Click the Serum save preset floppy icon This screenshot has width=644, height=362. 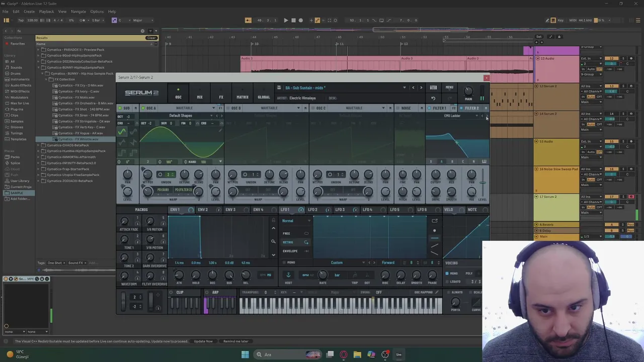click(x=279, y=87)
